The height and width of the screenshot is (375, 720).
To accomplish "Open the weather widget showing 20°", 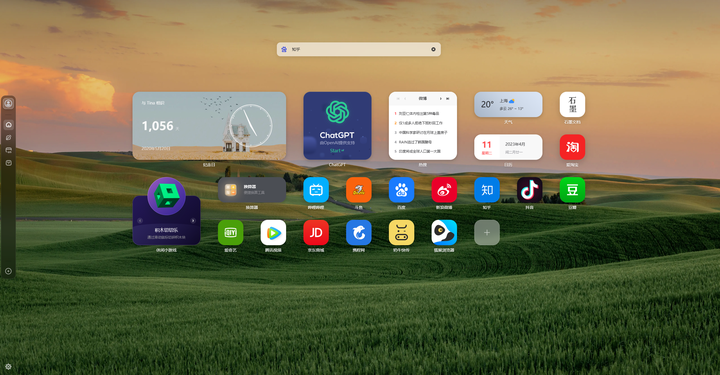I will pos(508,104).
